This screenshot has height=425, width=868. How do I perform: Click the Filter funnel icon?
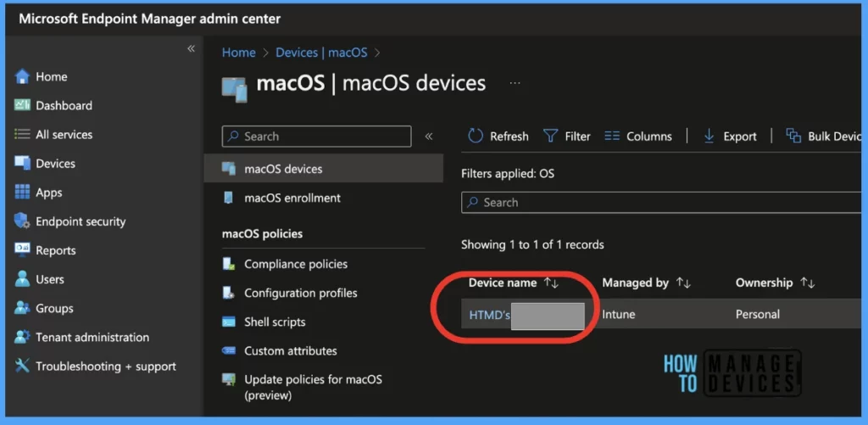(550, 136)
